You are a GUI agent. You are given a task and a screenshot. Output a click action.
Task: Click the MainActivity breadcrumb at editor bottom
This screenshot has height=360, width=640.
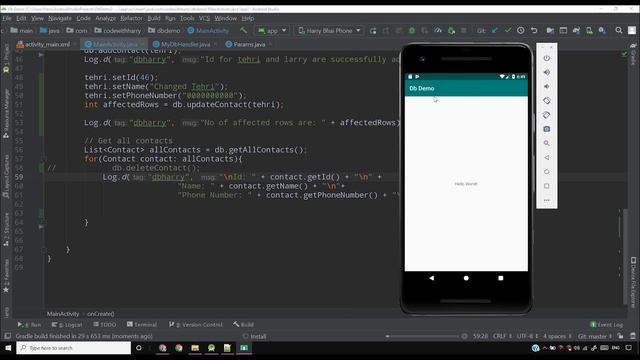63,314
